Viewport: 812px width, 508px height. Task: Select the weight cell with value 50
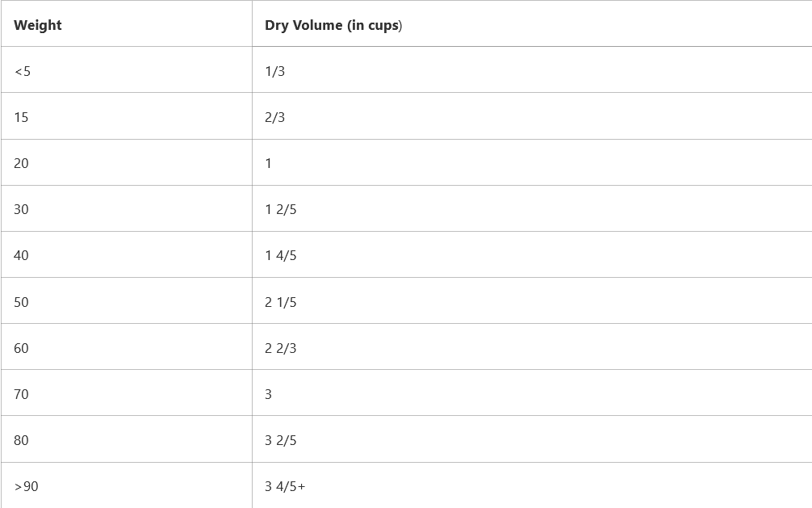pyautogui.click(x=21, y=302)
